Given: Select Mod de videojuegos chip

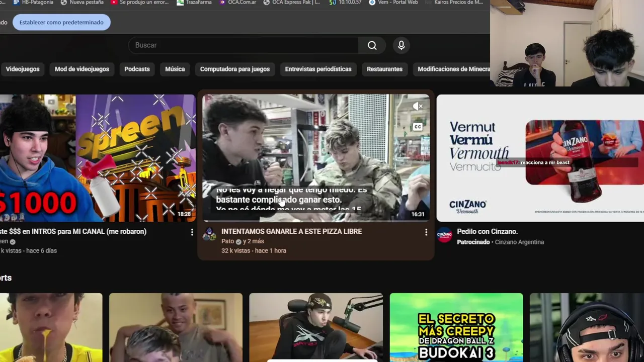Looking at the screenshot, I should 82,69.
